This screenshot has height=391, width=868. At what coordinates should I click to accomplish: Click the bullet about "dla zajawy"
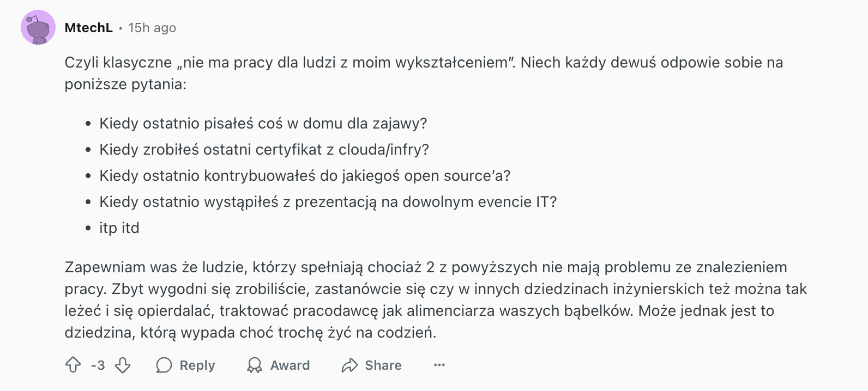(263, 124)
